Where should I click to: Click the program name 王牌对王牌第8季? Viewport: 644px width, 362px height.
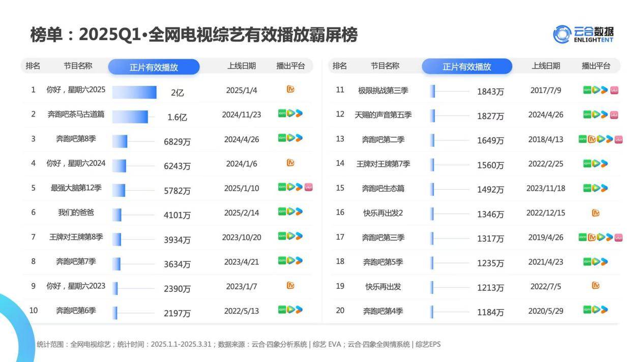point(76,237)
